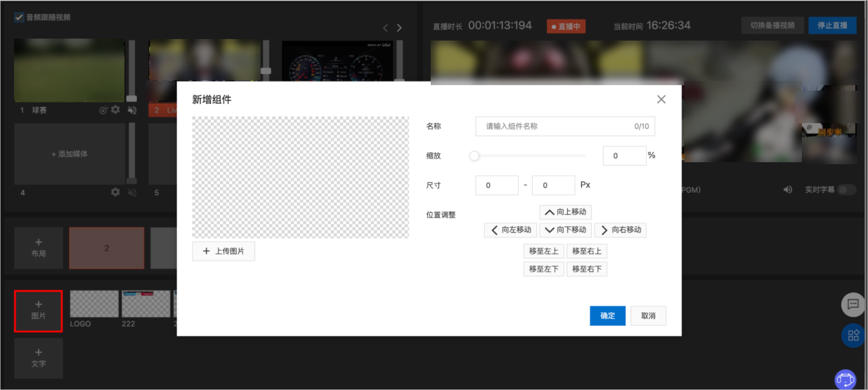
Task: Select the 球赛 source thumbnail
Action: click(69, 71)
